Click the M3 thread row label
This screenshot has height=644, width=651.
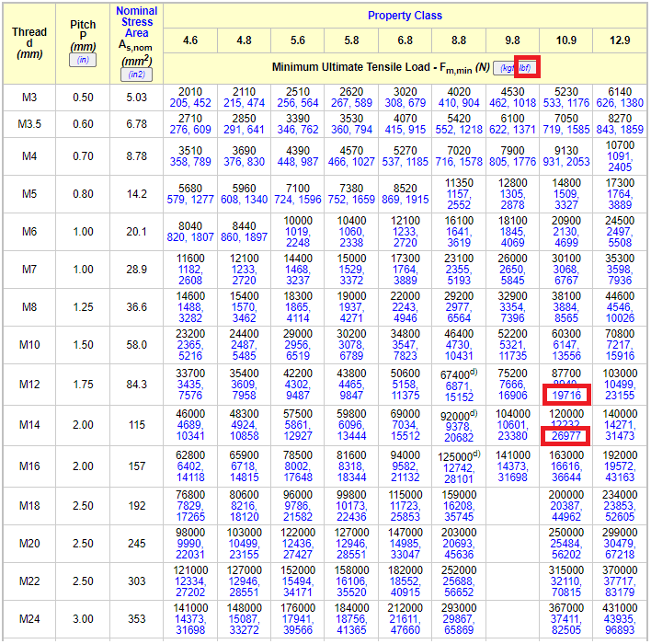(x=29, y=98)
